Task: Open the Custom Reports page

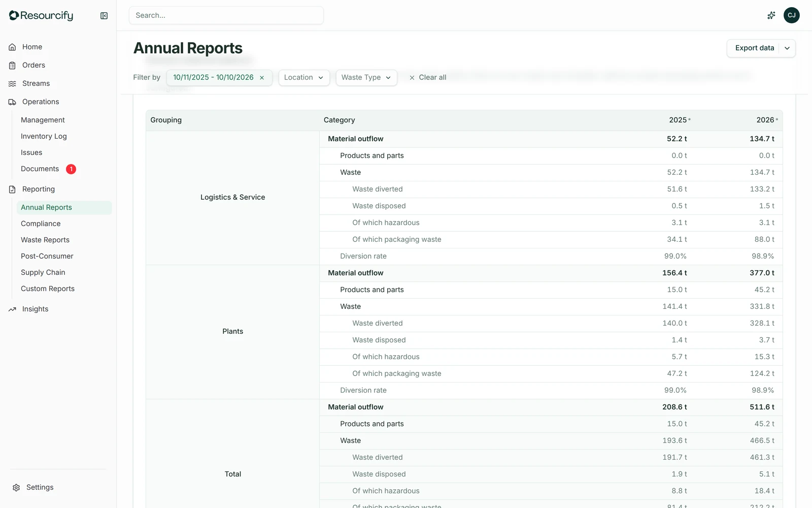Action: click(x=48, y=289)
